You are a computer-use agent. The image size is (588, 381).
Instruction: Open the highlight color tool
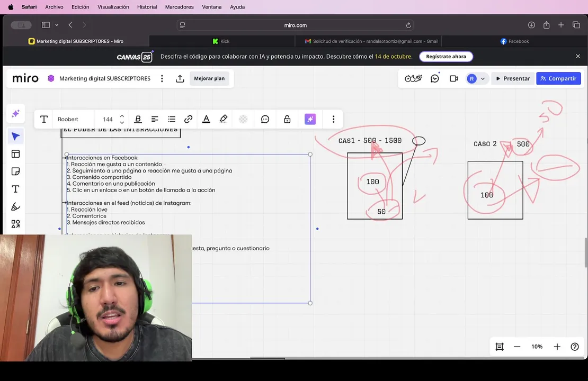click(x=224, y=119)
